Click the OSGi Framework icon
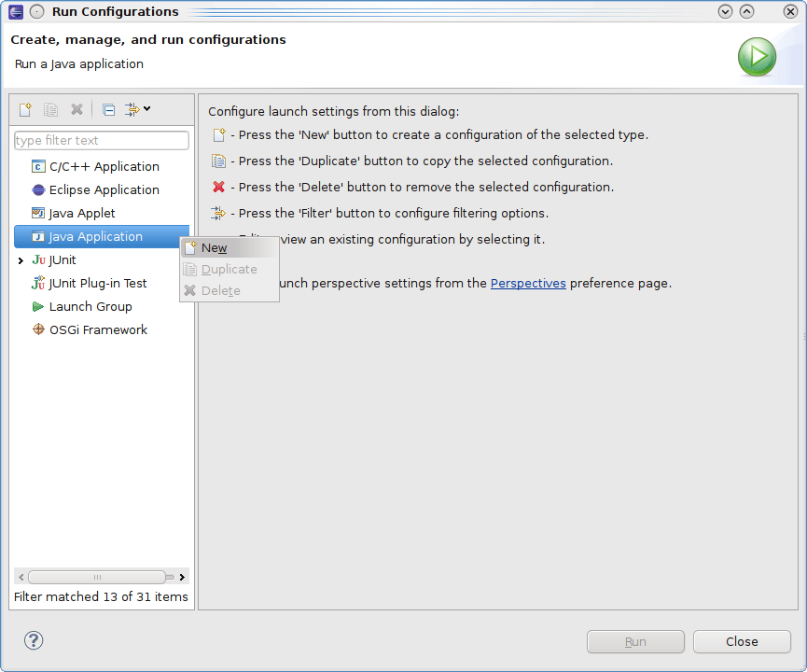This screenshot has height=672, width=807. [38, 329]
